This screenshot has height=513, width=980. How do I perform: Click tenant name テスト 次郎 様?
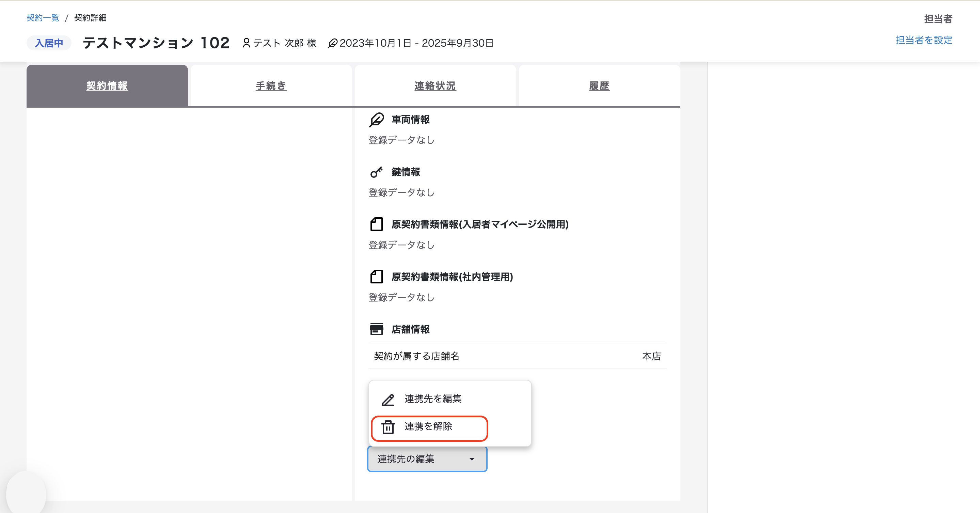pyautogui.click(x=285, y=43)
